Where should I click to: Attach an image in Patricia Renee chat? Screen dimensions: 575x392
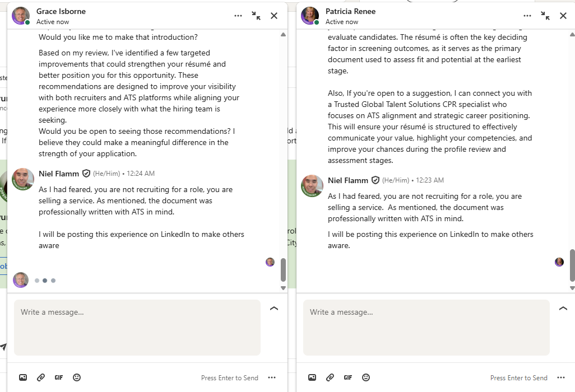pyautogui.click(x=312, y=377)
